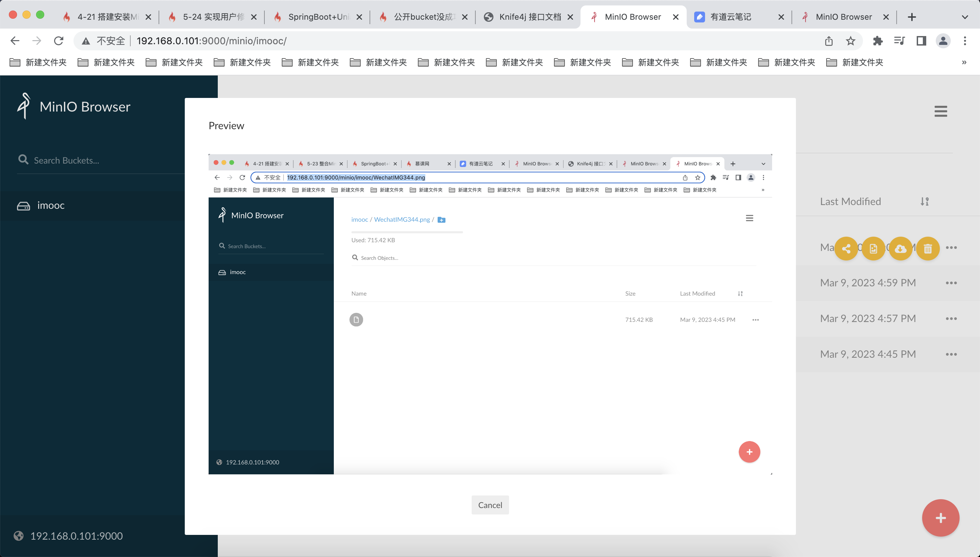Open the hamburger menu at top right
Screen dimensions: 980x557
click(x=941, y=111)
